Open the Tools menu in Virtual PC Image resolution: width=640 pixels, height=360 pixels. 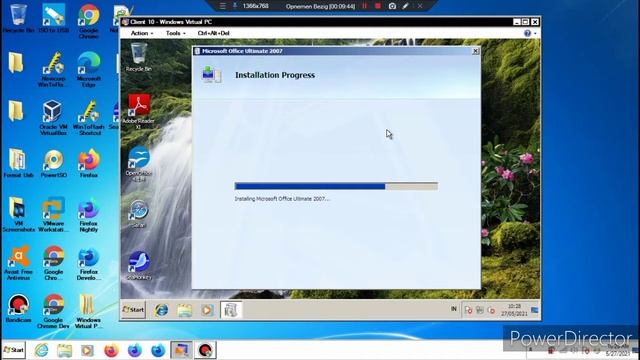[x=176, y=33]
